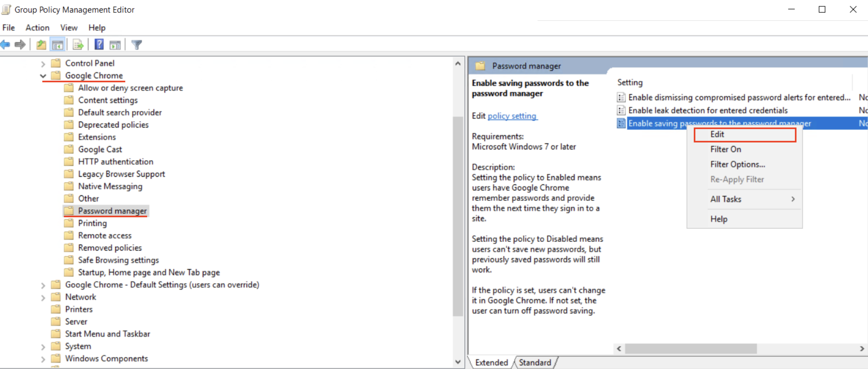This screenshot has width=868, height=369.
Task: Expand the Windows Components tree node
Action: 43,359
